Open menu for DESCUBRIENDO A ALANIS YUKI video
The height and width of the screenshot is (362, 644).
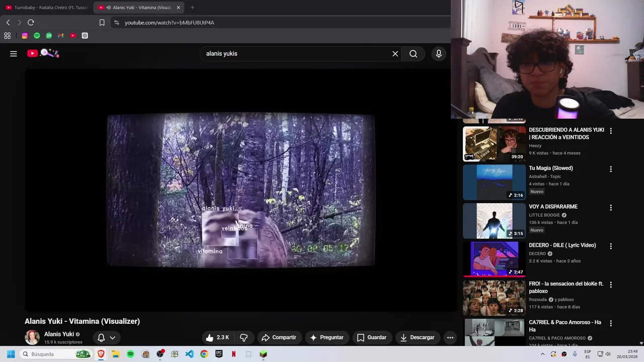pyautogui.click(x=611, y=131)
